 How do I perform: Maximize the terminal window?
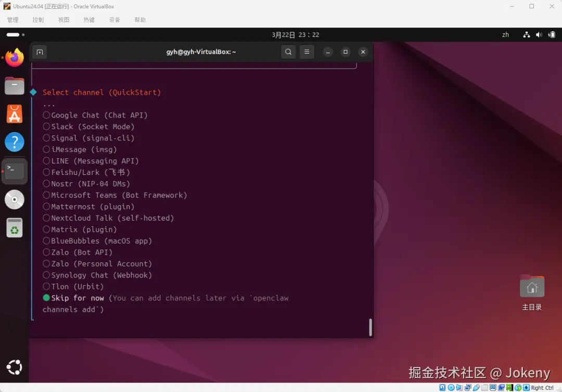[x=346, y=52]
